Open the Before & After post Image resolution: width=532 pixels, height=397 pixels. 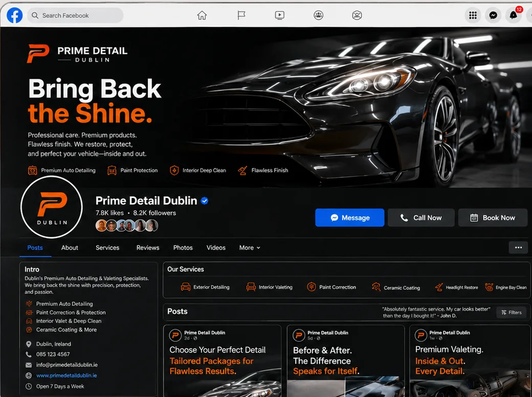(346, 361)
